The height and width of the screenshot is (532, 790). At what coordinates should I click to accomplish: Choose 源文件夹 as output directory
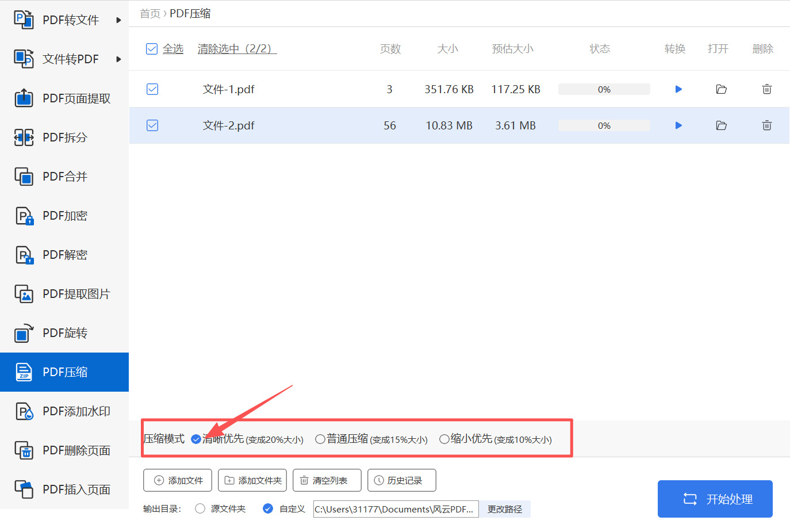[x=200, y=508]
